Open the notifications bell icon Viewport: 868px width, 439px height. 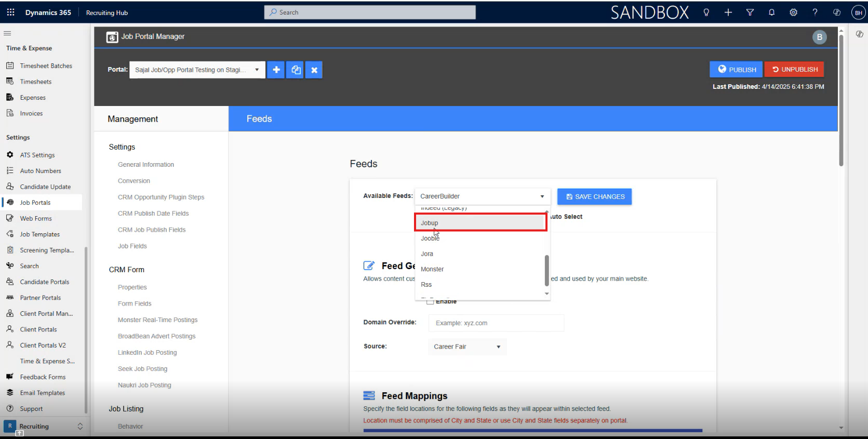pos(772,12)
